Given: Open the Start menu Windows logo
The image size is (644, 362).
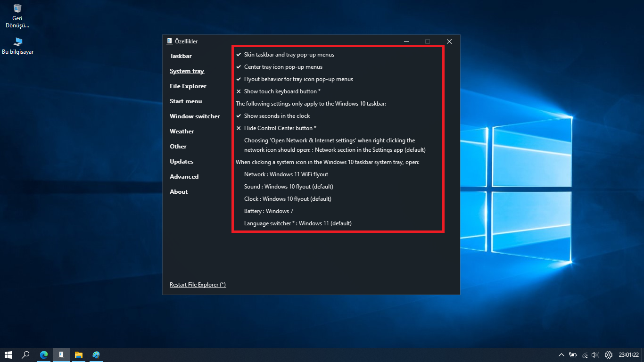Looking at the screenshot, I should click(x=8, y=355).
